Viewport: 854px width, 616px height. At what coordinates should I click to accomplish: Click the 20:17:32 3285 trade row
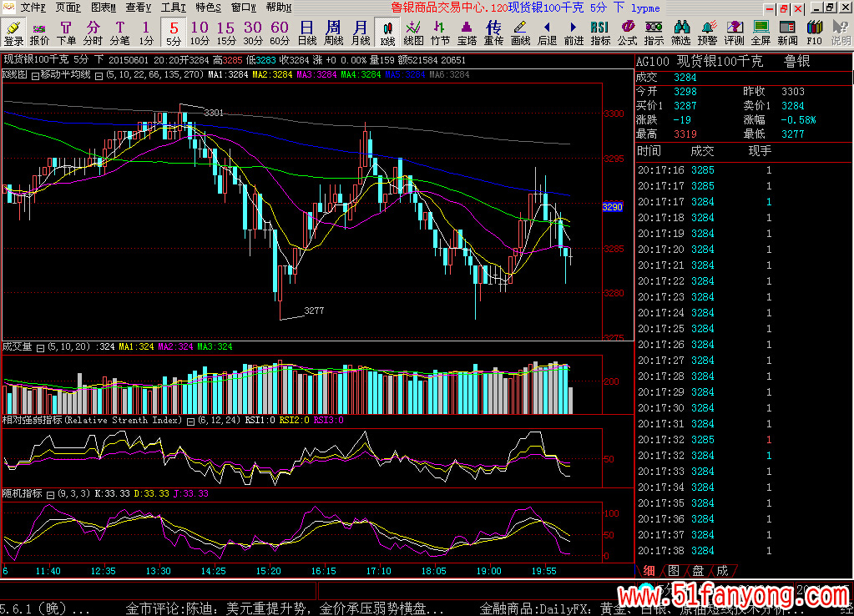(x=705, y=440)
